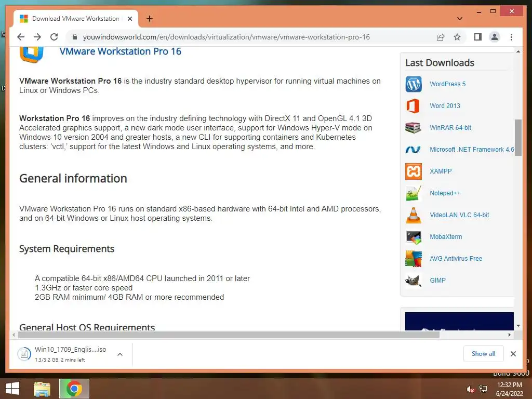This screenshot has width=532, height=399.
Task: Click the address bar URL
Action: tap(227, 37)
